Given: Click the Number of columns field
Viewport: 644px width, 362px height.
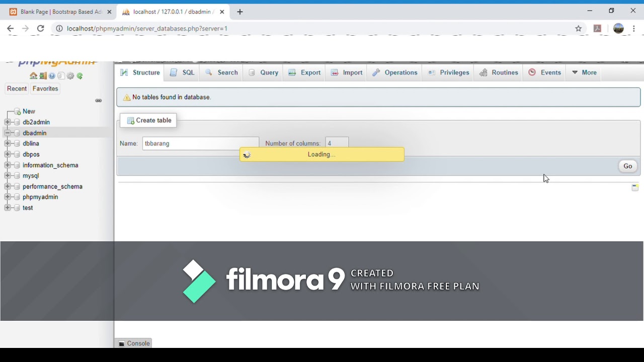Looking at the screenshot, I should [x=337, y=144].
